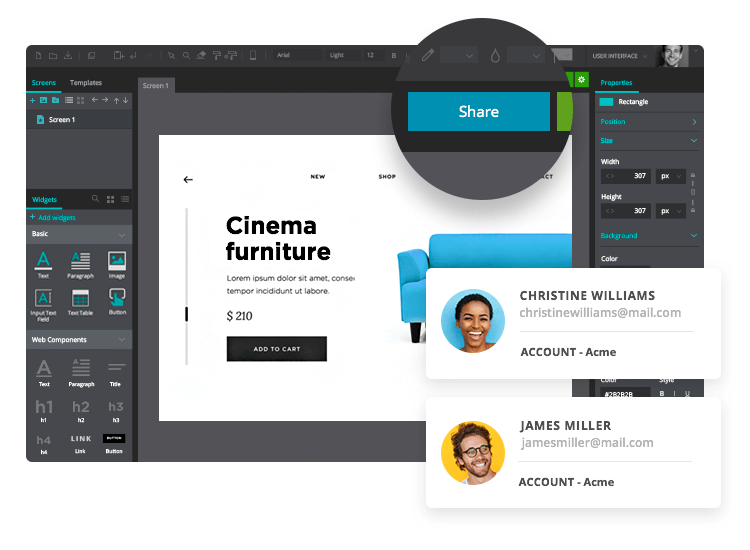750x550 pixels.
Task: Click the add new screen toolbar icon
Action: point(119,55)
